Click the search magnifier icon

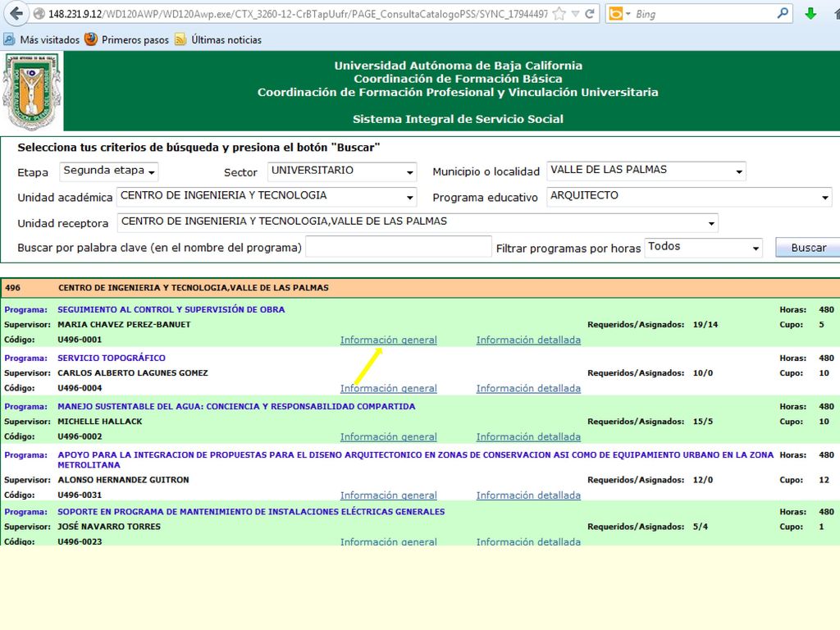tap(783, 13)
